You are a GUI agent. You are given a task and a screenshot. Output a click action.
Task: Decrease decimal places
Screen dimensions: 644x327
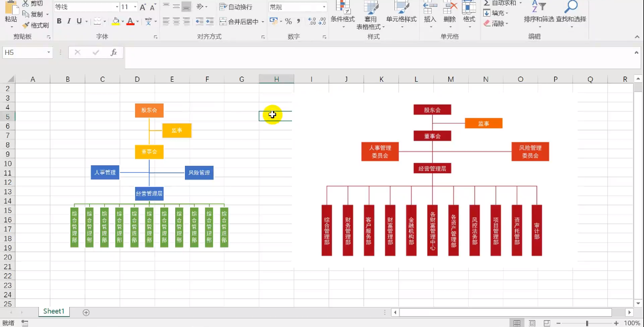322,21
